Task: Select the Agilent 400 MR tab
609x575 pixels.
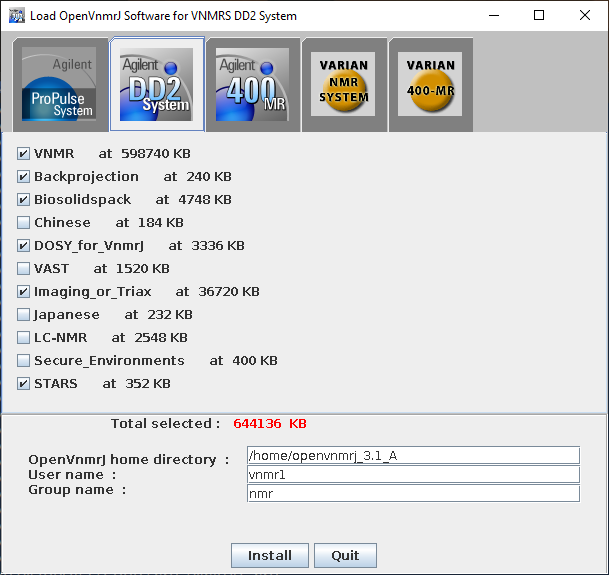Action: click(x=253, y=85)
